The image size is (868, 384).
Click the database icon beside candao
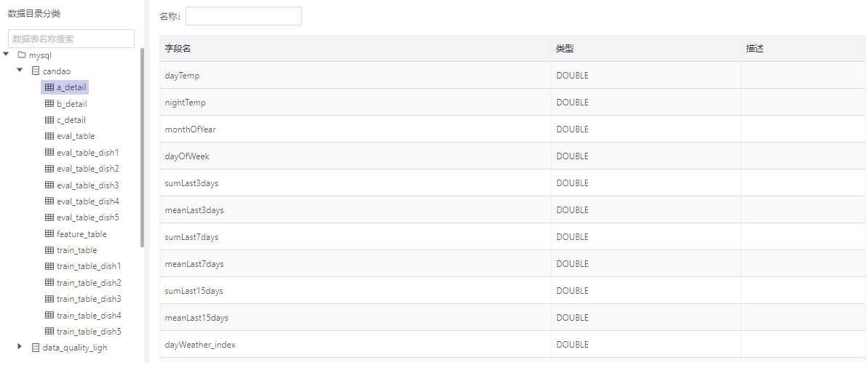tap(36, 71)
